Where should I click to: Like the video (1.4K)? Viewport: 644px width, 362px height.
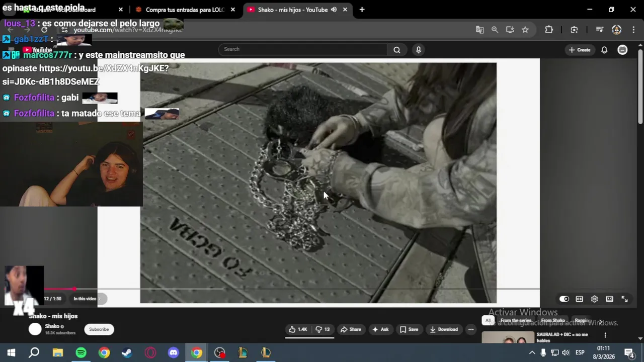click(x=298, y=329)
